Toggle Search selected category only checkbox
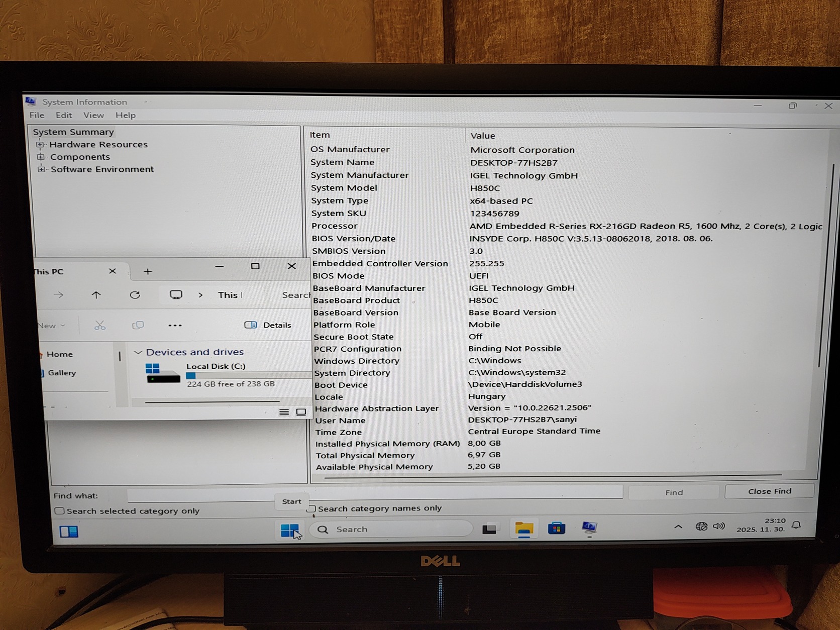840x630 pixels. click(59, 511)
